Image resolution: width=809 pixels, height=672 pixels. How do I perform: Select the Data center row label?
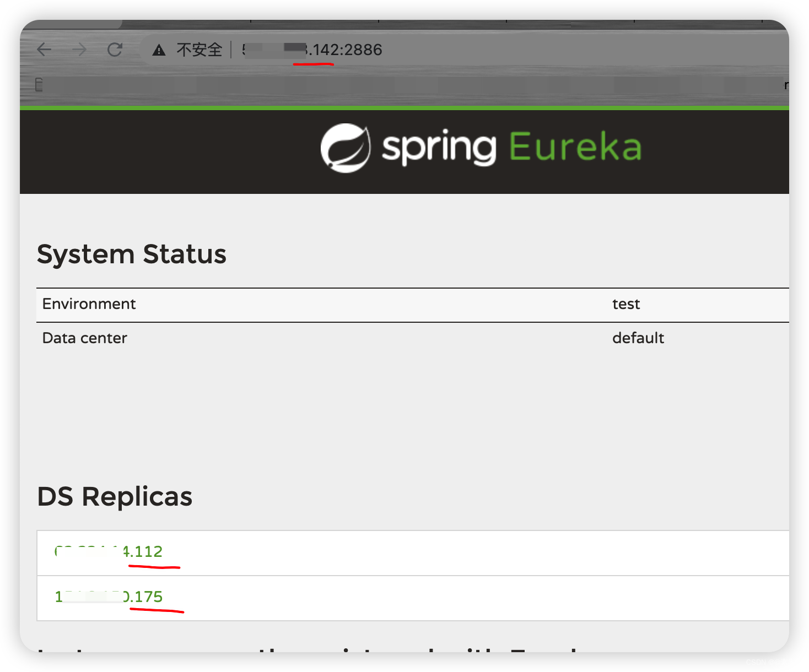84,338
